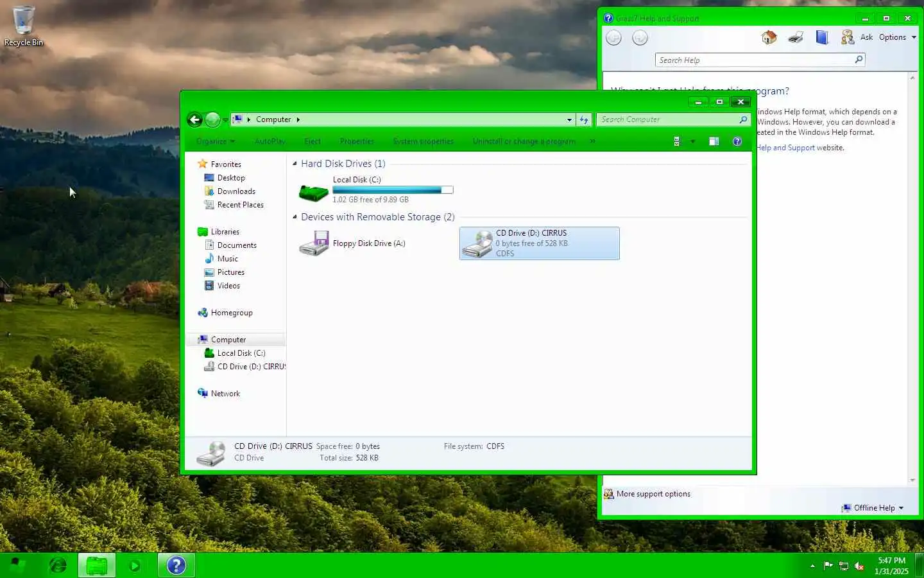Screen dimensions: 924x578
Task: Click the Local Disk capacity bar
Action: (393, 190)
